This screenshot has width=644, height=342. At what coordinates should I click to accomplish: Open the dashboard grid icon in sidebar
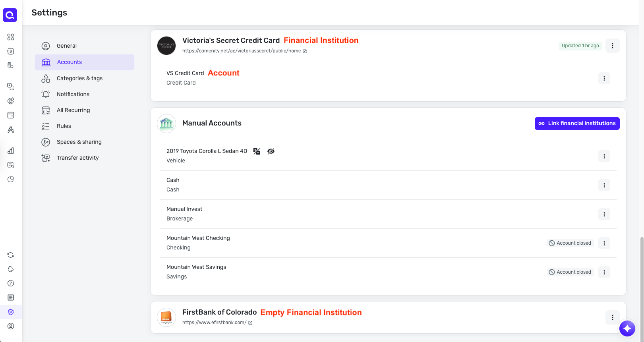pyautogui.click(x=11, y=37)
